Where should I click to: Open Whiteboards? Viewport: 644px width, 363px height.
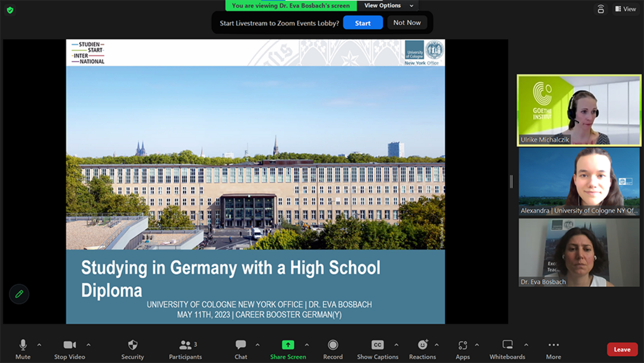[x=507, y=349]
